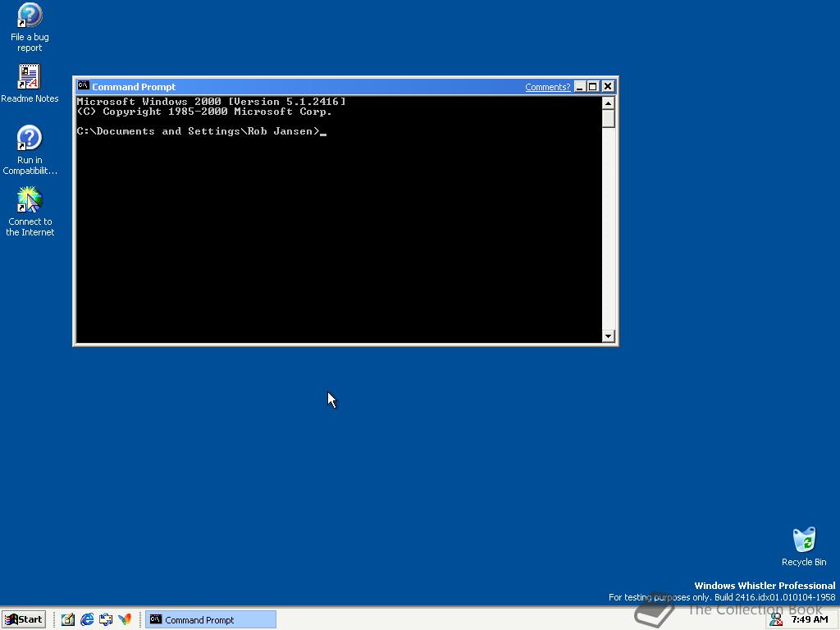
Task: Open the File a bug report desktop shortcut
Action: tap(30, 27)
